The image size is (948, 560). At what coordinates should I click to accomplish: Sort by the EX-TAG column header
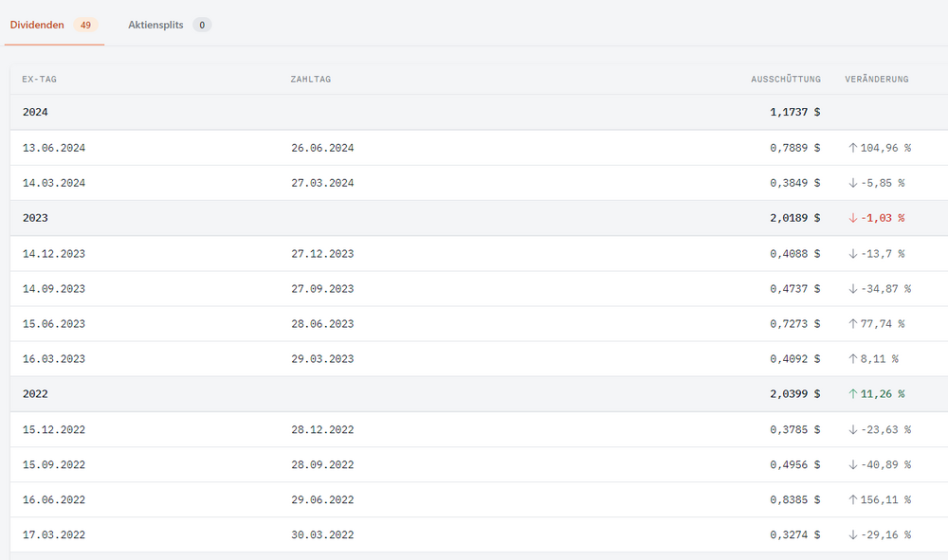(x=40, y=79)
